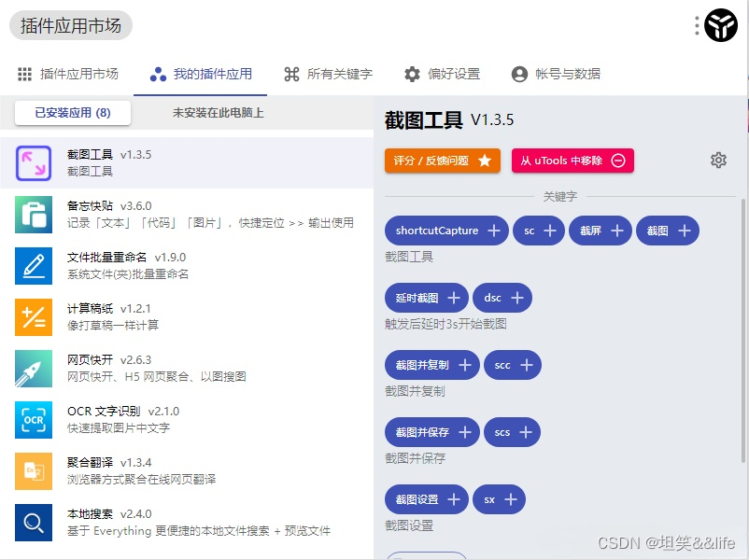The width and height of the screenshot is (749, 560).
Task: Select 文件批量重命名 v1.9.0 row title
Action: pos(127,258)
